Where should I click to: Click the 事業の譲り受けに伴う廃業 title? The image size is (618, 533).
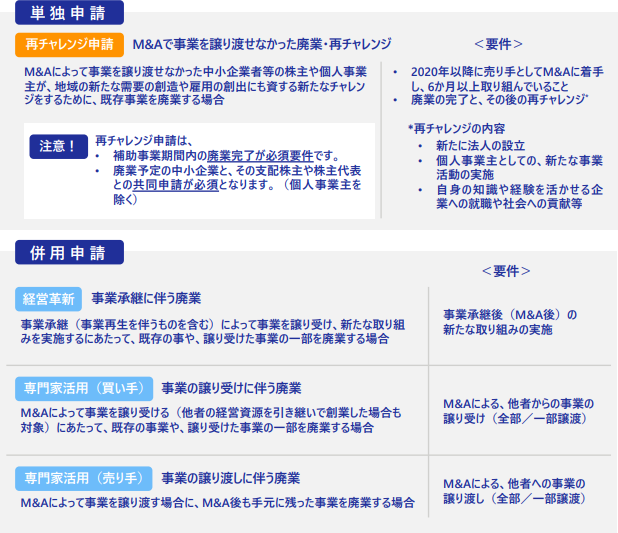tap(231, 388)
